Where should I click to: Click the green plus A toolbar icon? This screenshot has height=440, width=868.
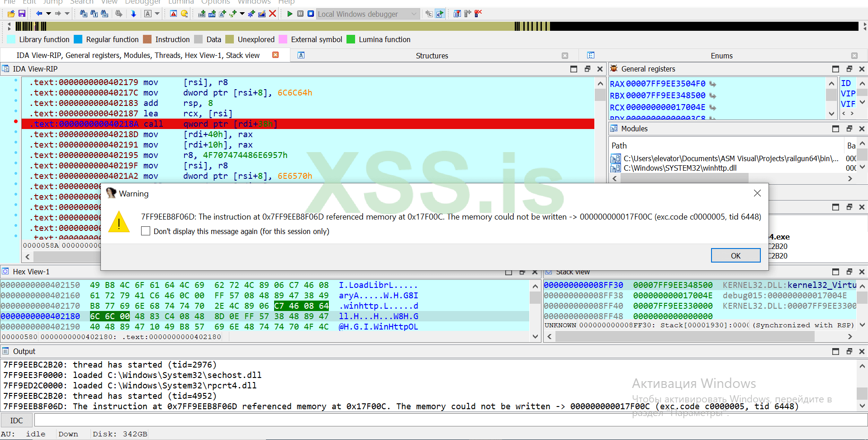pos(223,14)
